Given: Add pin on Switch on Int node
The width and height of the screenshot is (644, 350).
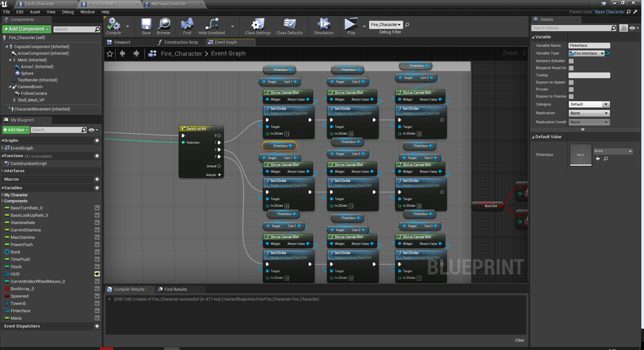Looking at the screenshot, I should [213, 175].
